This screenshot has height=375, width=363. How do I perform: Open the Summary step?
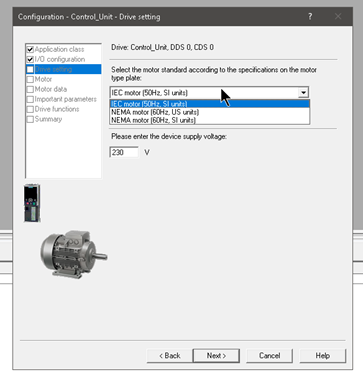(x=48, y=119)
